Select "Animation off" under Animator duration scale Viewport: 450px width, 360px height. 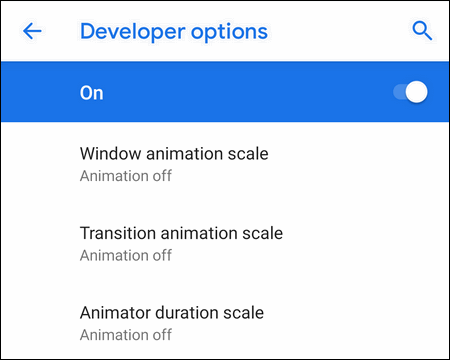click(x=126, y=335)
